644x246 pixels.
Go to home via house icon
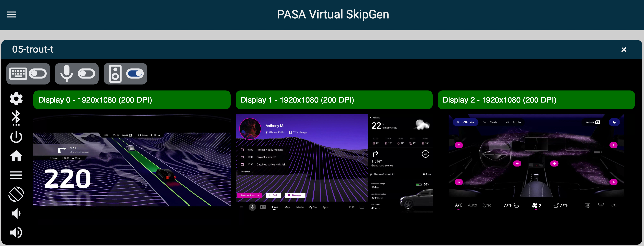click(x=16, y=156)
